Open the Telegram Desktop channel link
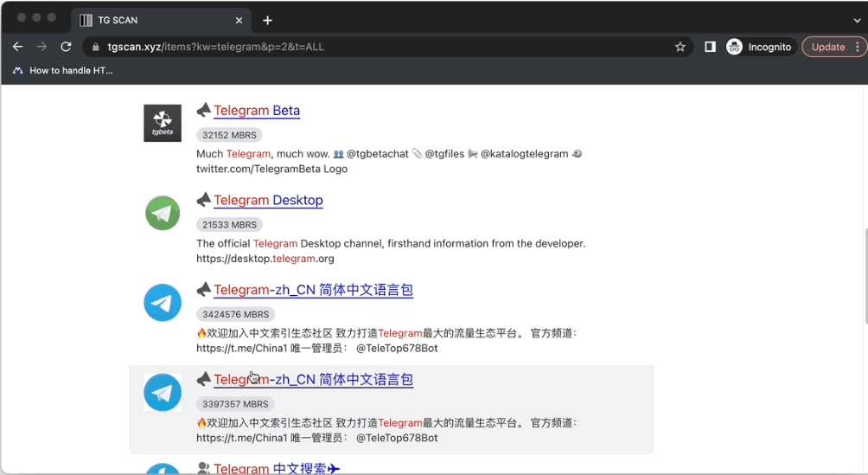Viewport: 868px width, 475px height. click(x=268, y=200)
